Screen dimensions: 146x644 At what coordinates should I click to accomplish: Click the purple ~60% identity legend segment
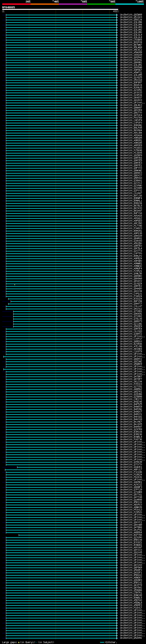click(73, 4)
